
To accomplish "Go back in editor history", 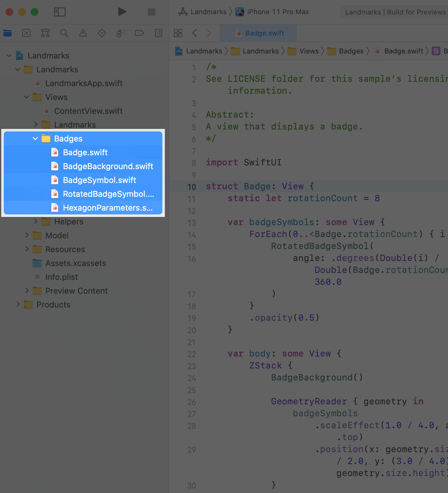I will coord(194,33).
